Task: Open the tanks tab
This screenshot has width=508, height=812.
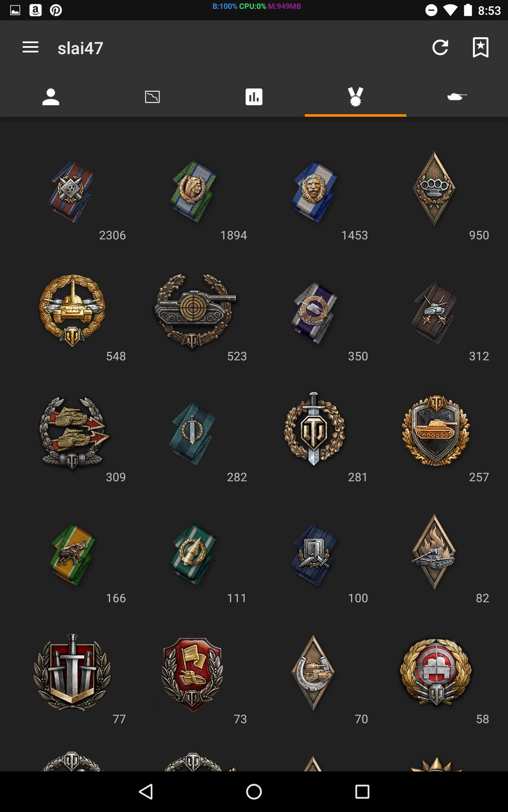Action: (x=457, y=97)
